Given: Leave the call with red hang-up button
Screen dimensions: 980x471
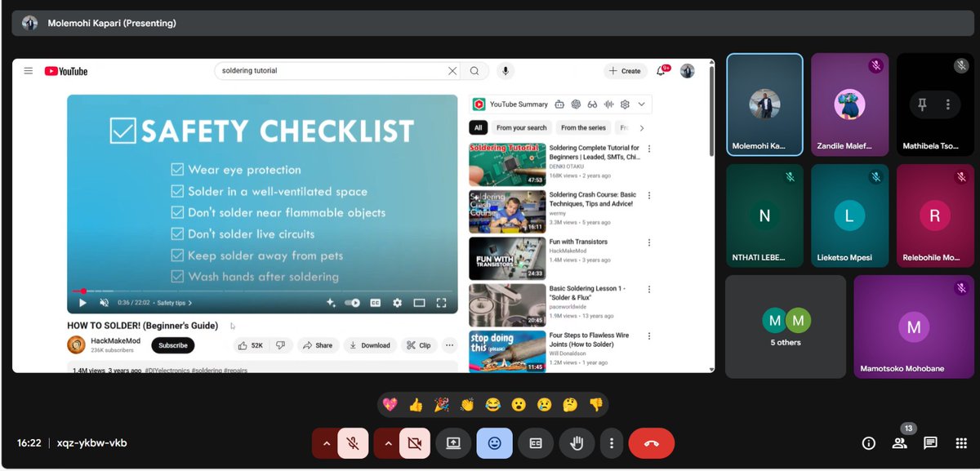Looking at the screenshot, I should click(652, 443).
